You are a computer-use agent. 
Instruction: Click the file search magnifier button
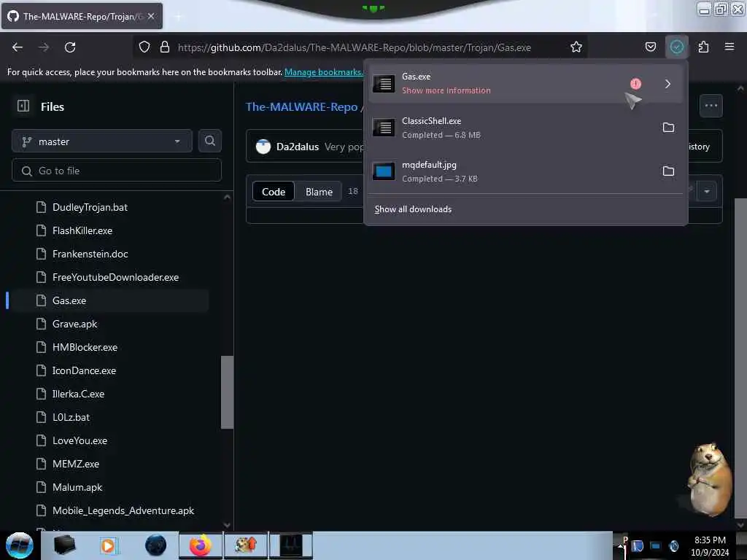(x=209, y=141)
